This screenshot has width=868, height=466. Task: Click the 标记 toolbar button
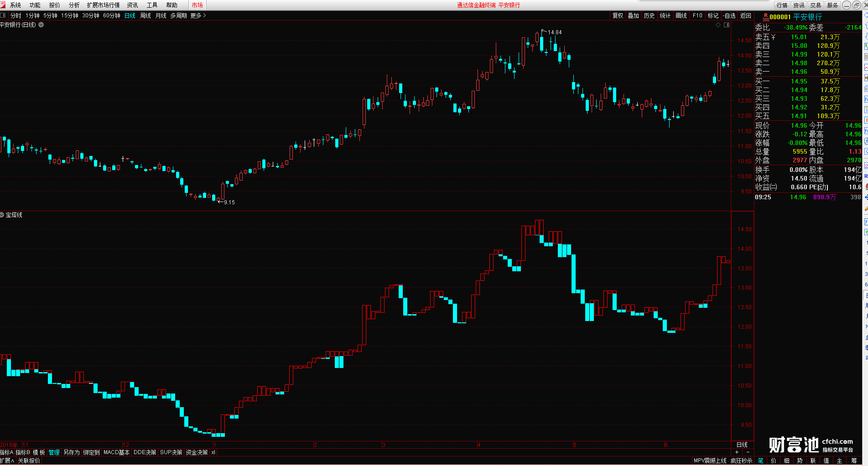click(713, 16)
